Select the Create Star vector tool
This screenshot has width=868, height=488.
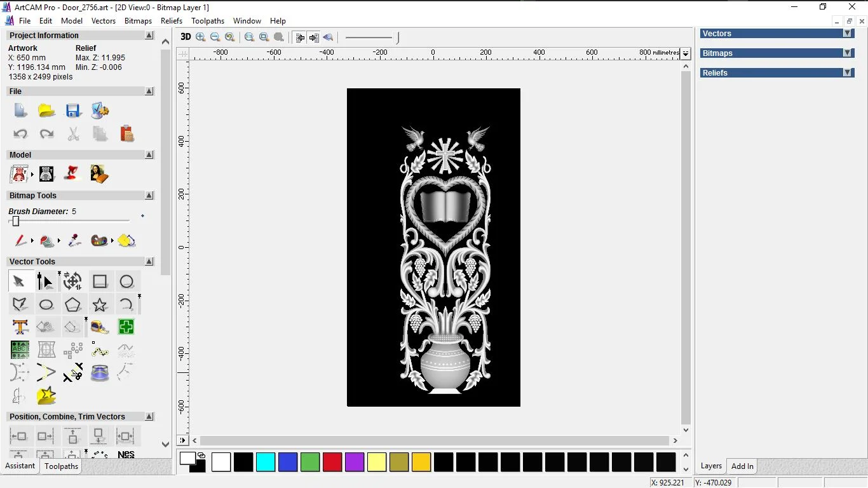tap(100, 304)
